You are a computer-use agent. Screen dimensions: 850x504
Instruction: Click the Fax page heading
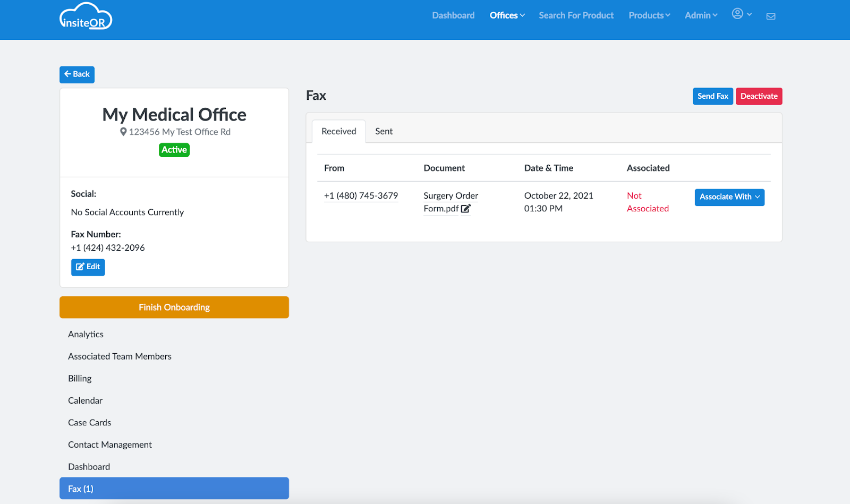coord(316,96)
